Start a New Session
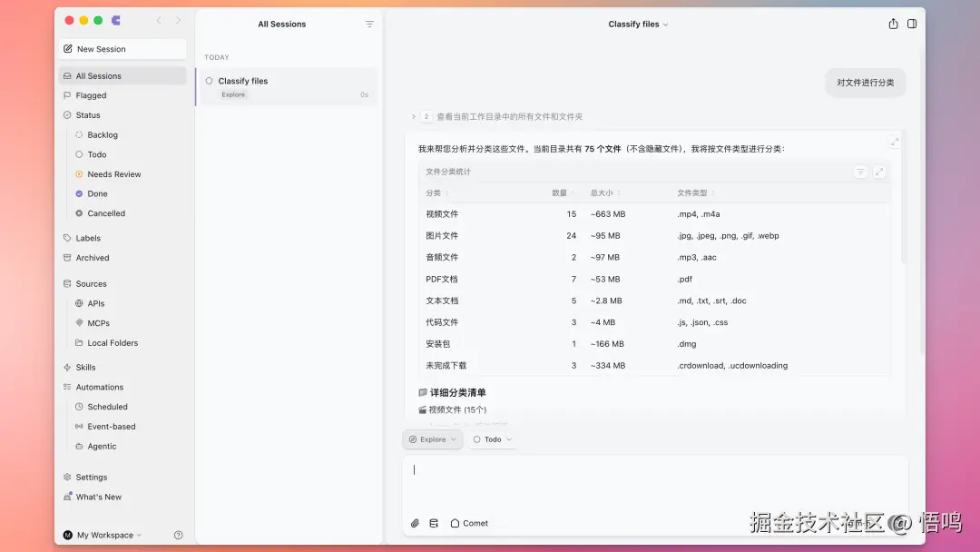Viewport: 980px width, 552px height. [100, 48]
